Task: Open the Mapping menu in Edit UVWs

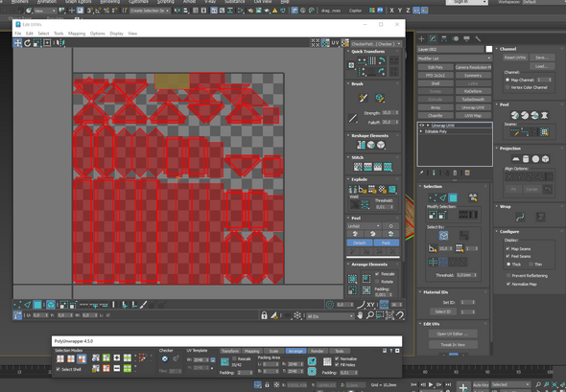Action: tap(77, 34)
